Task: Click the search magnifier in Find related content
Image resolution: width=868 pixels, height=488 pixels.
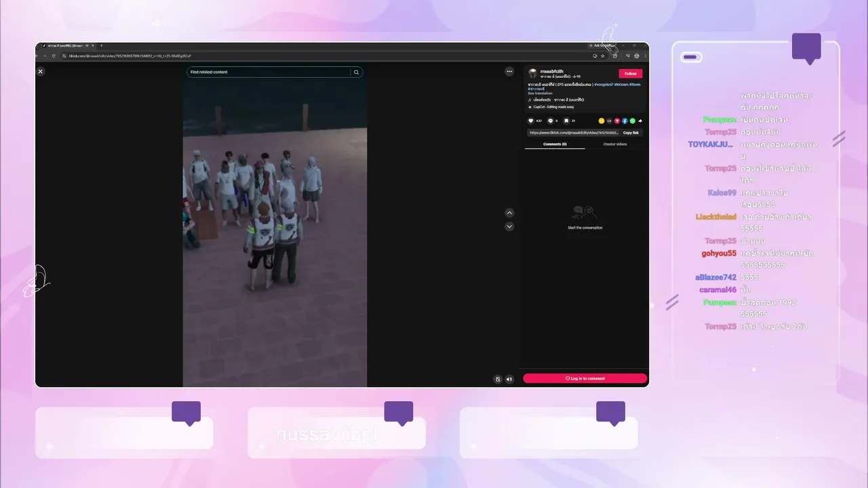Action: click(356, 72)
